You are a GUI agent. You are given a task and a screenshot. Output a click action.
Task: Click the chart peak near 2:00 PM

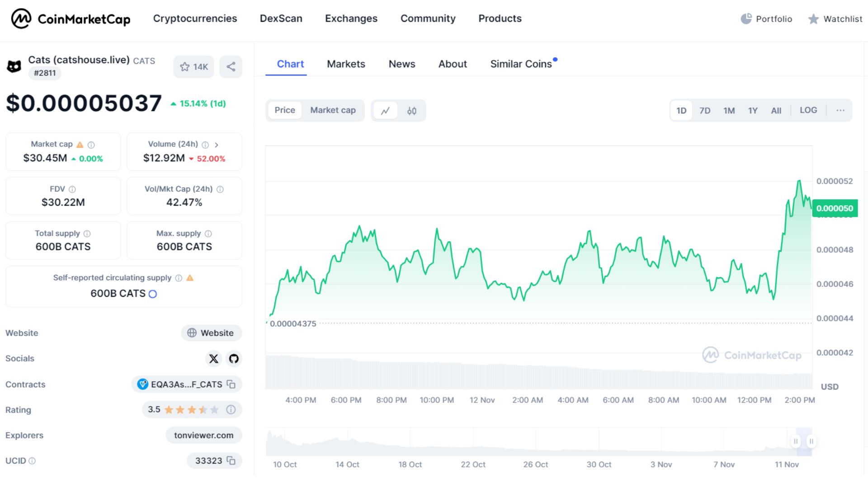[799, 181]
